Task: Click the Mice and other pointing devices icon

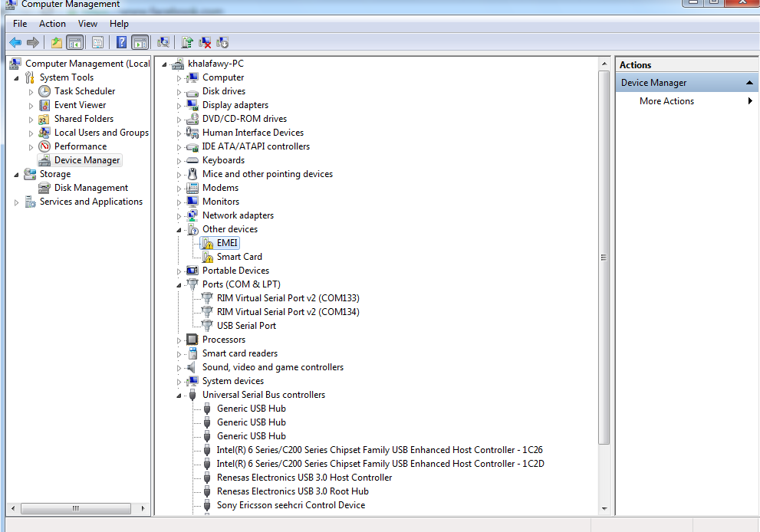Action: (192, 174)
